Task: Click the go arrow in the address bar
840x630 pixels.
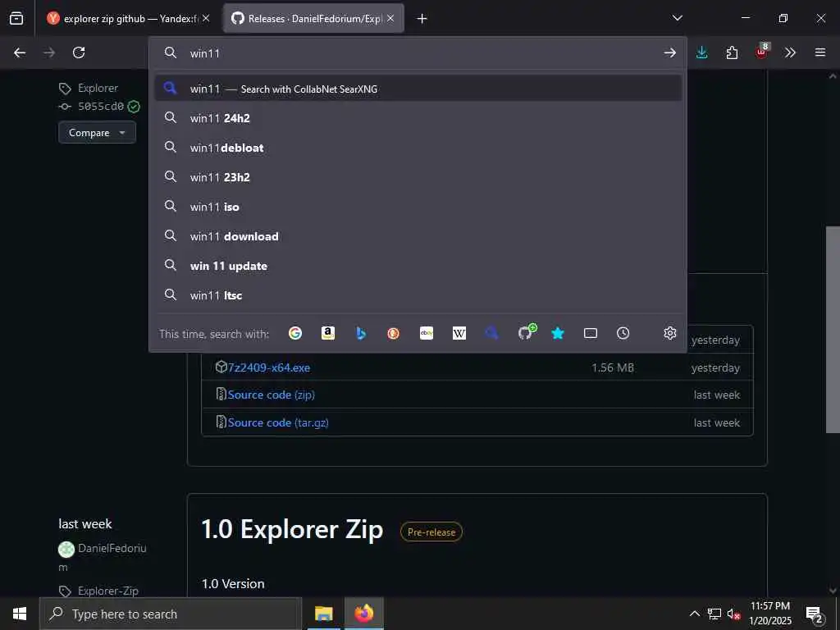Action: pyautogui.click(x=669, y=52)
